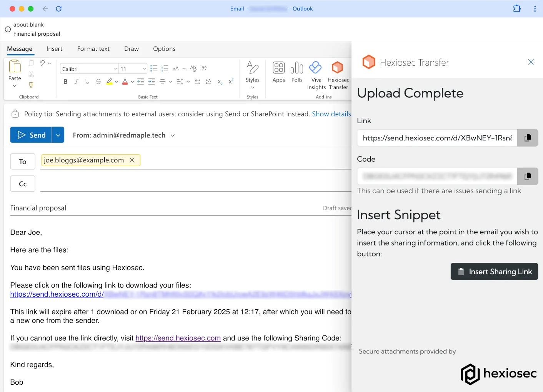543x392 pixels.
Task: Expand the From address chevron
Action: (173, 135)
